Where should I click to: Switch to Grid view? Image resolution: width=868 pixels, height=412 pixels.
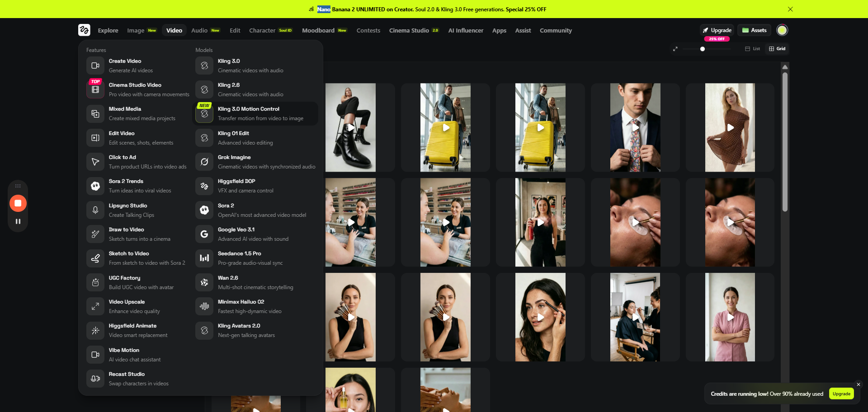pos(777,49)
